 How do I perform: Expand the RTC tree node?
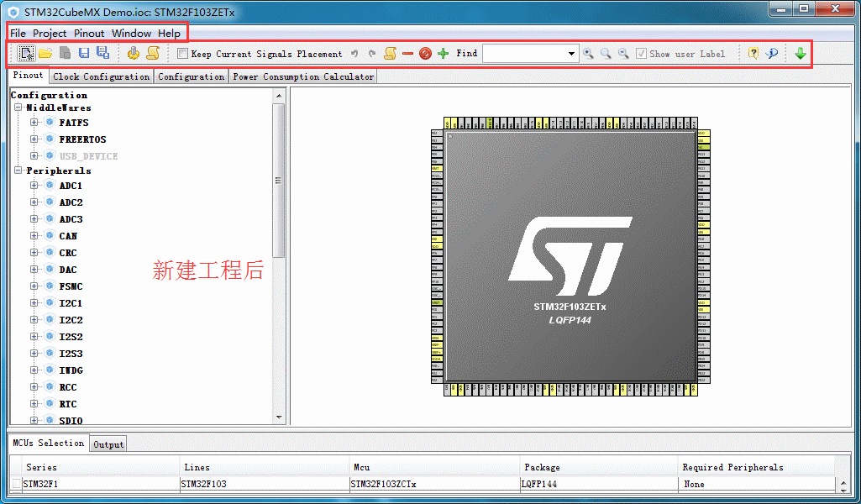34,403
